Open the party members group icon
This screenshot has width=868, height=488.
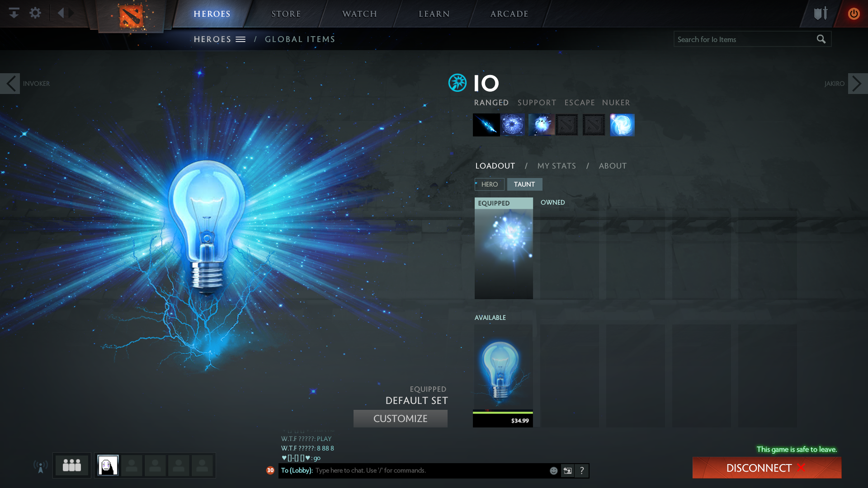[71, 465]
